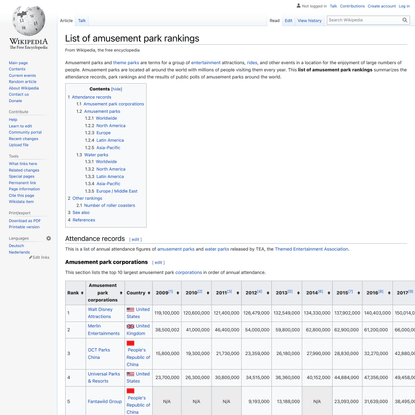Sort the table by 2014 column
The height and width of the screenshot is (415, 415).
point(329,293)
